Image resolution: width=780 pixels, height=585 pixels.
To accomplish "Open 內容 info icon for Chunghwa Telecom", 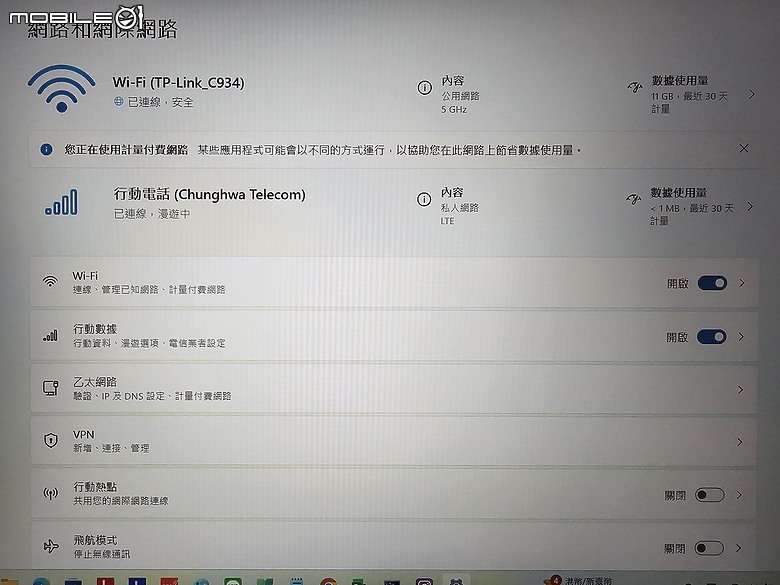I will point(424,199).
